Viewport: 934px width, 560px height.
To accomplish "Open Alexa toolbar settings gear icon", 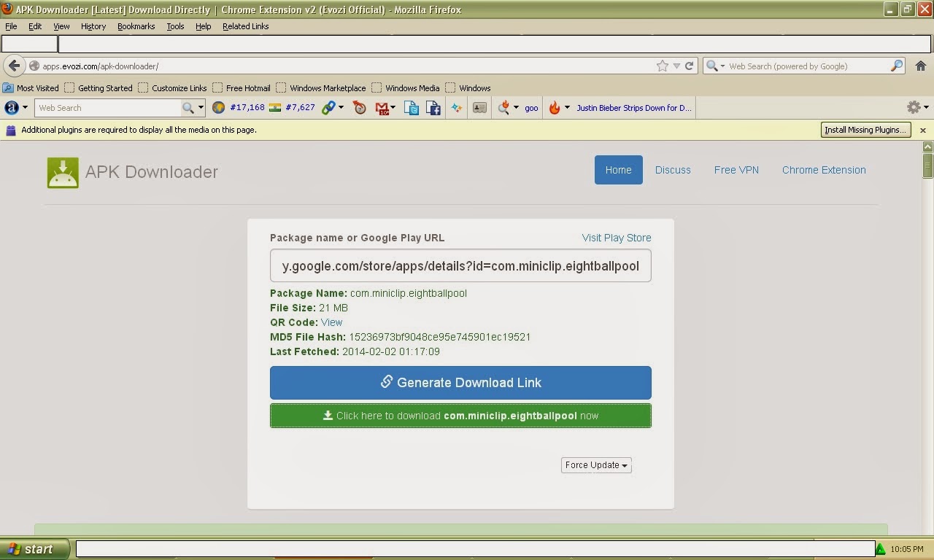I will tap(914, 107).
